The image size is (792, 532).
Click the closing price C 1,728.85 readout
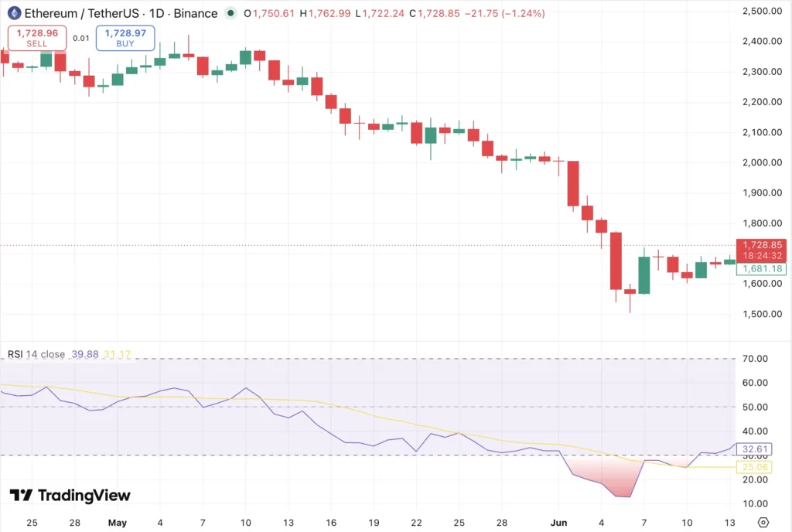click(435, 13)
